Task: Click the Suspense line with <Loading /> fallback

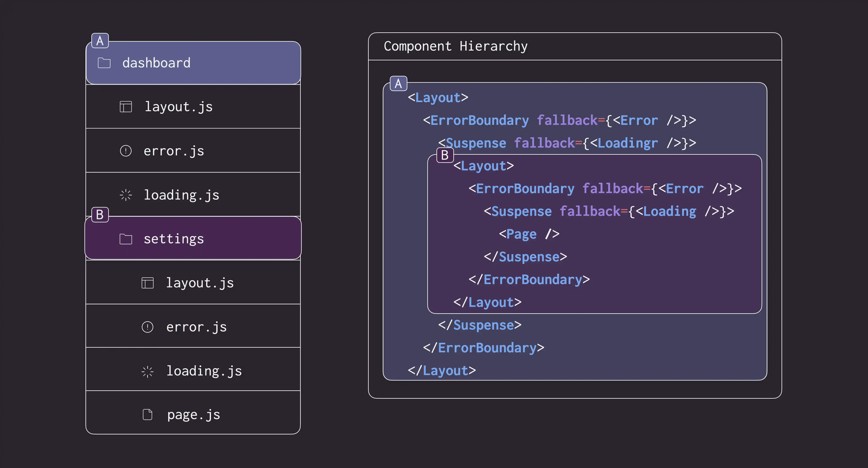Action: click(x=609, y=211)
